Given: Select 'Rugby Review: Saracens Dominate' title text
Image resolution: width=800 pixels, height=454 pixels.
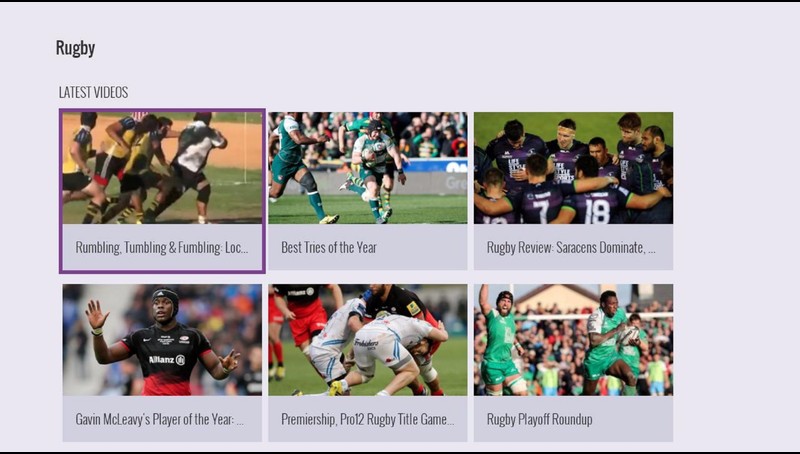Looking at the screenshot, I should 571,248.
